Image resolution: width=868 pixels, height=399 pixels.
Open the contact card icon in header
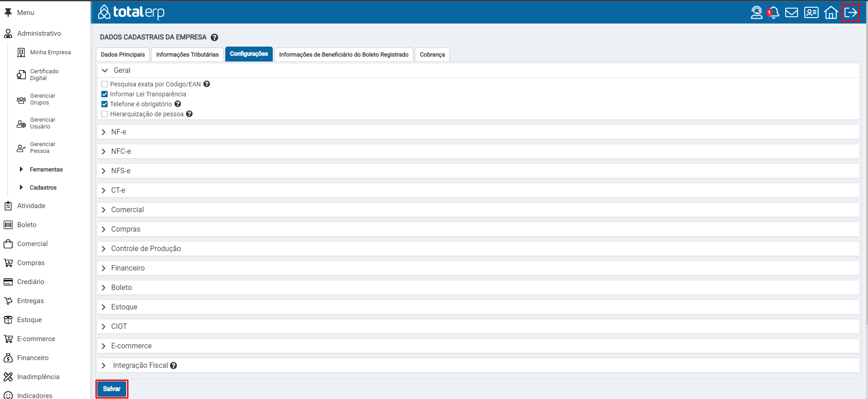(x=811, y=13)
